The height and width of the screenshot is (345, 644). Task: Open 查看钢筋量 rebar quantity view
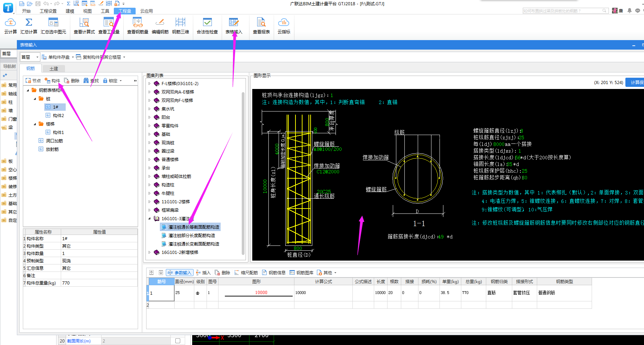(137, 23)
